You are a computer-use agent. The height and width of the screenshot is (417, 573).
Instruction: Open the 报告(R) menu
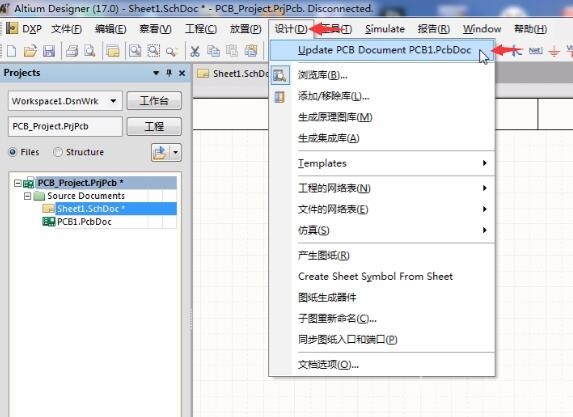(434, 29)
